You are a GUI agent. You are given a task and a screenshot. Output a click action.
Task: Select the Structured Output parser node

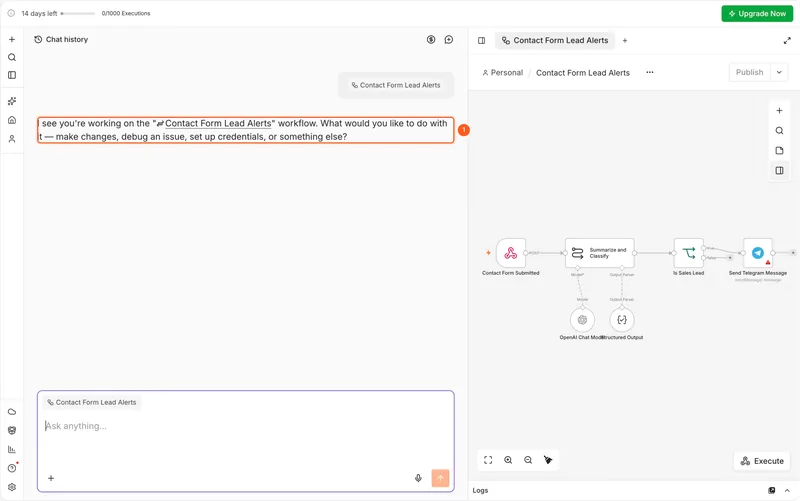tap(622, 320)
